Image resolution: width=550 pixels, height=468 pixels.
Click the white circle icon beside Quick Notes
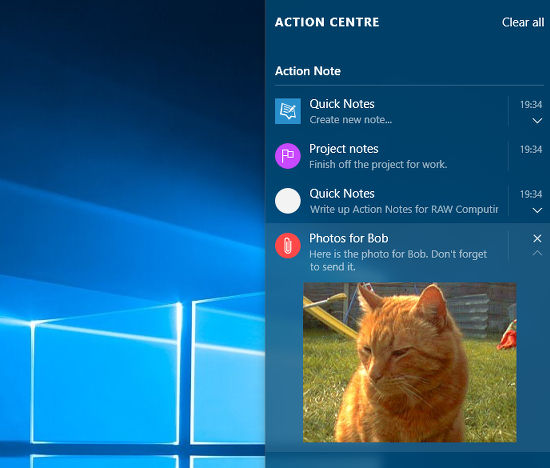coord(288,201)
